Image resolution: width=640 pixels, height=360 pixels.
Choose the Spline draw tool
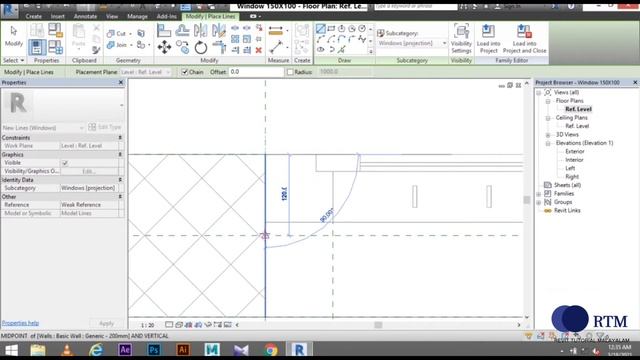pyautogui.click(x=362, y=39)
